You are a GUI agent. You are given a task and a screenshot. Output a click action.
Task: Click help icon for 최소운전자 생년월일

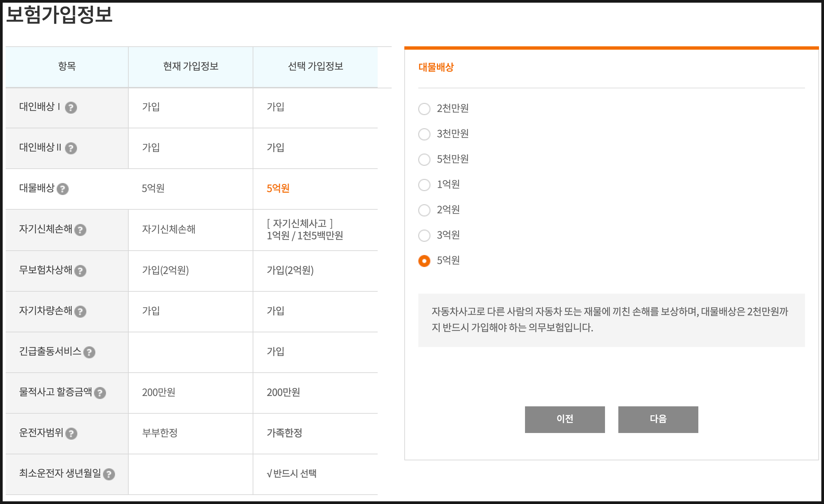click(109, 474)
